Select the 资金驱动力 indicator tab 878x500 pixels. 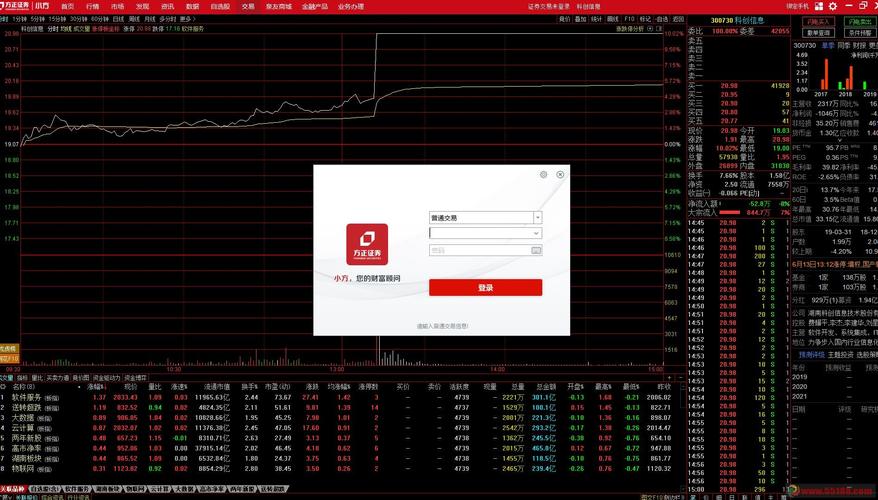(107, 378)
